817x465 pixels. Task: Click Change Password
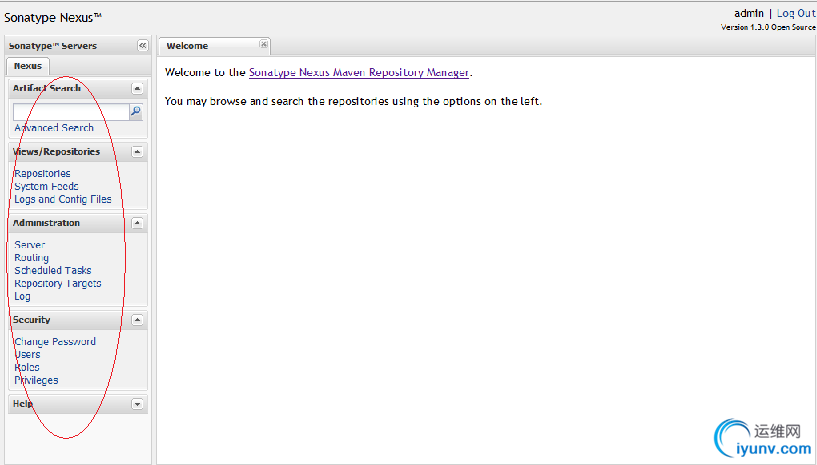tap(55, 342)
